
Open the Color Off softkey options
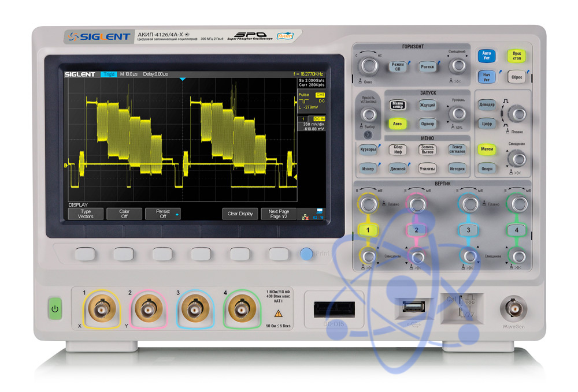pos(124,214)
